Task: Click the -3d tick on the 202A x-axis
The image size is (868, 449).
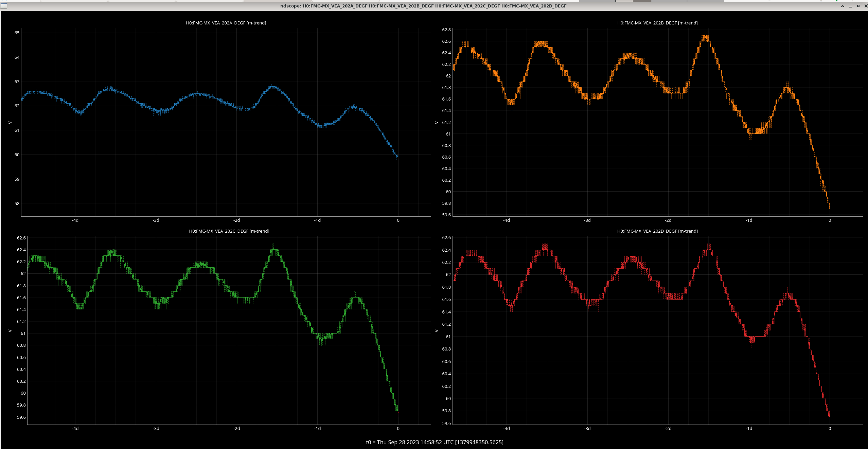Action: tap(156, 220)
